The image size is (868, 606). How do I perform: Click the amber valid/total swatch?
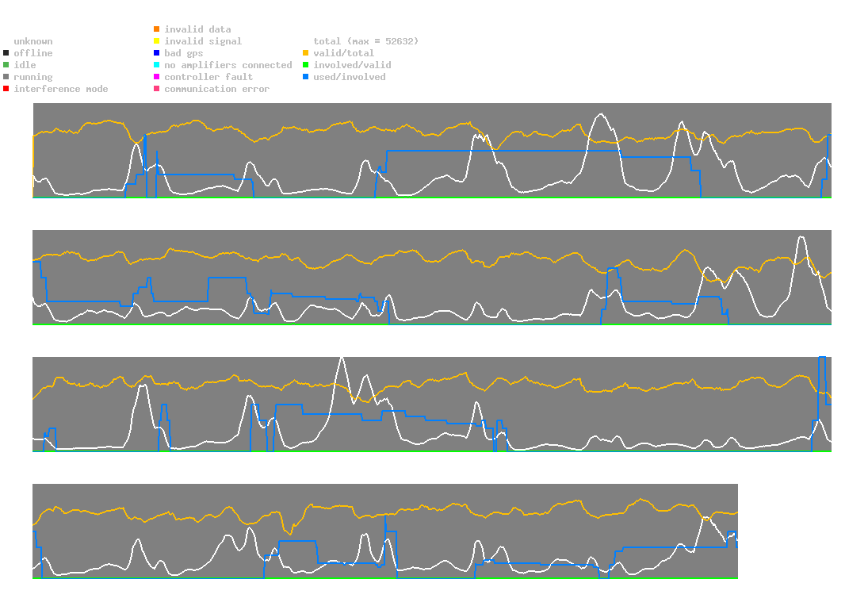[305, 53]
